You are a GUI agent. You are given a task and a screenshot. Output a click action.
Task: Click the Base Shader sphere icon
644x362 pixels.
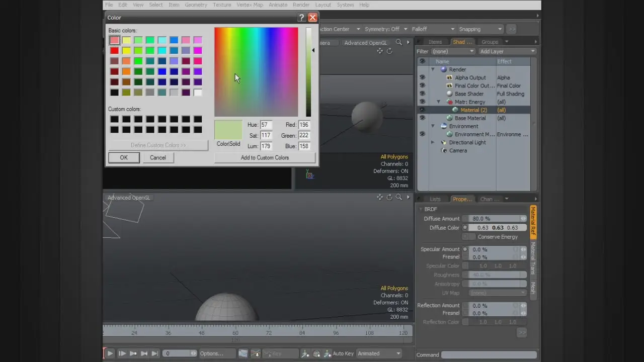tap(449, 94)
